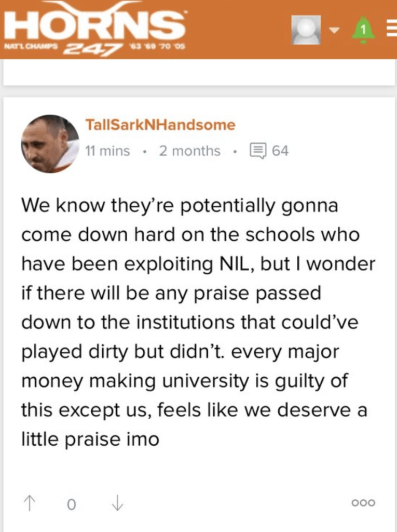Image resolution: width=397 pixels, height=532 pixels.
Task: Click the post body about NIL
Action: [x=197, y=323]
